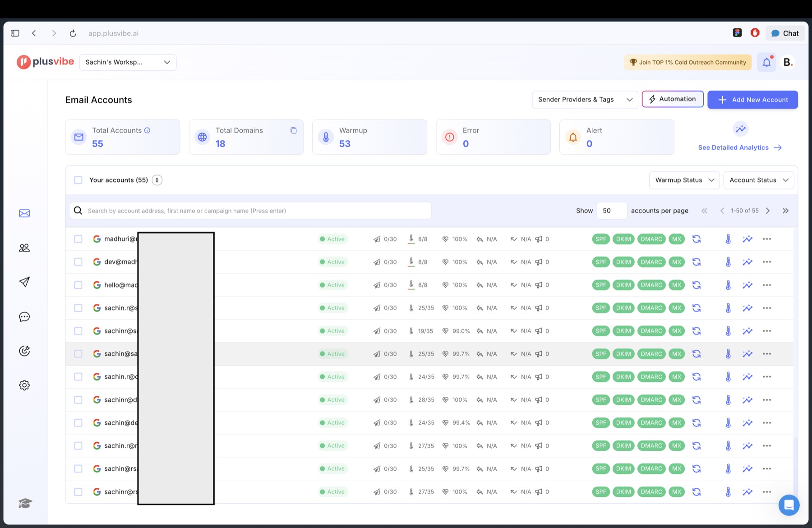Image resolution: width=812 pixels, height=528 pixels.
Task: Click the notifications bell icon
Action: (766, 62)
